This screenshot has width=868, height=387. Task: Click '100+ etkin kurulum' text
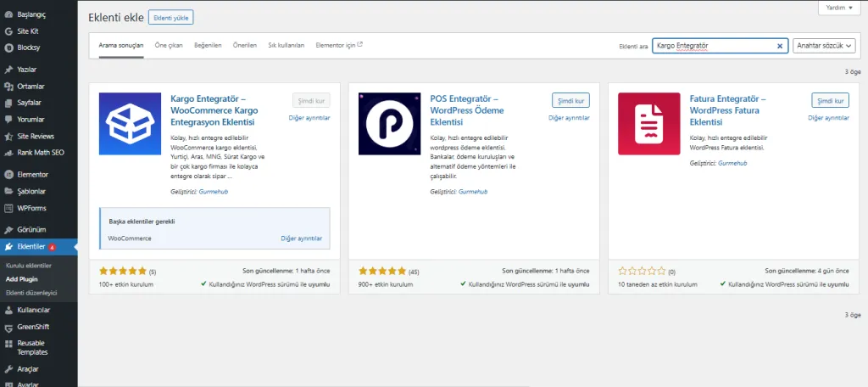(126, 284)
